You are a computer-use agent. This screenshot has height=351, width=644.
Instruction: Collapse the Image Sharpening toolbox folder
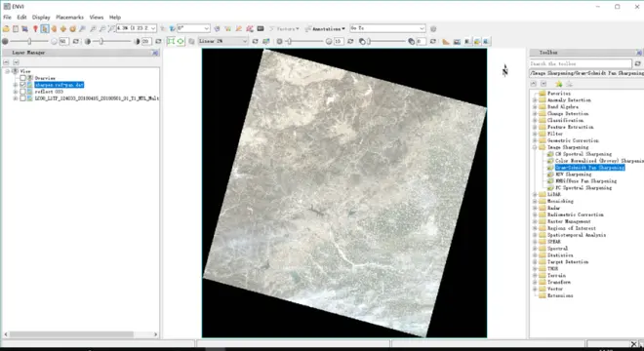tap(535, 147)
